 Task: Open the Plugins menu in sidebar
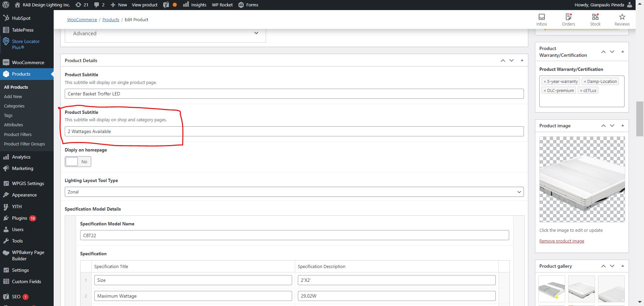click(19, 218)
